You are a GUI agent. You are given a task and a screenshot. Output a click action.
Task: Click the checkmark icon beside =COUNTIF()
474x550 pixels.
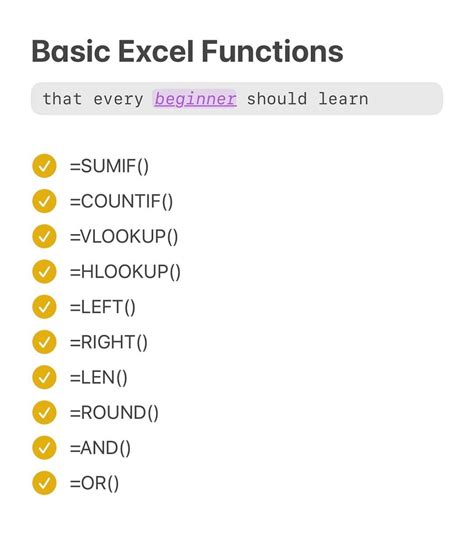[x=44, y=201]
